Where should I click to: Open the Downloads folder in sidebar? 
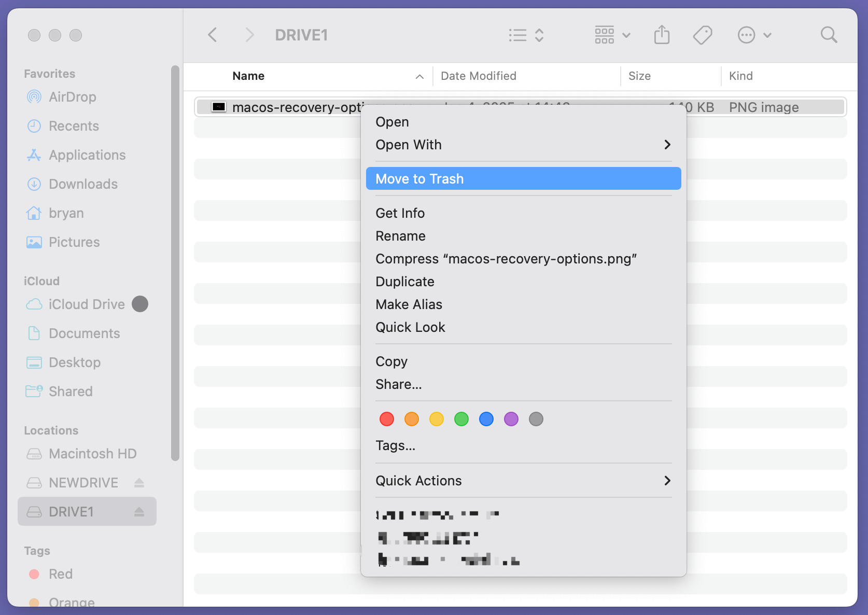[82, 184]
